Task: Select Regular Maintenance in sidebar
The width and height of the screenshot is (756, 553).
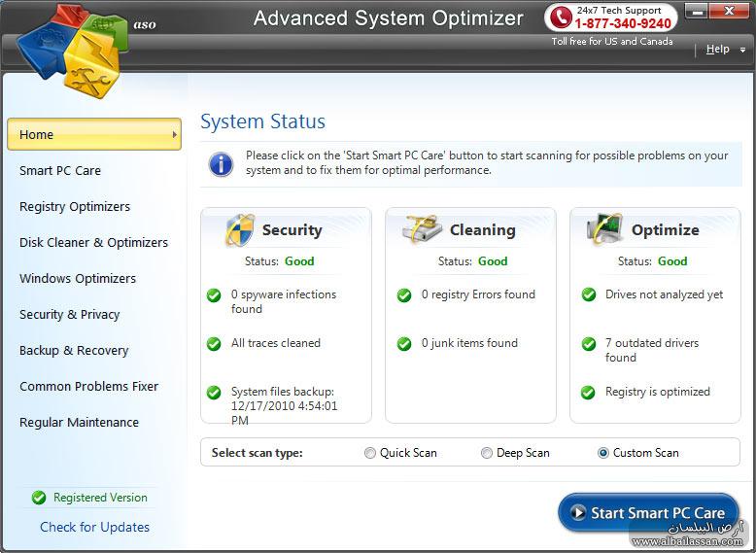Action: point(79,423)
